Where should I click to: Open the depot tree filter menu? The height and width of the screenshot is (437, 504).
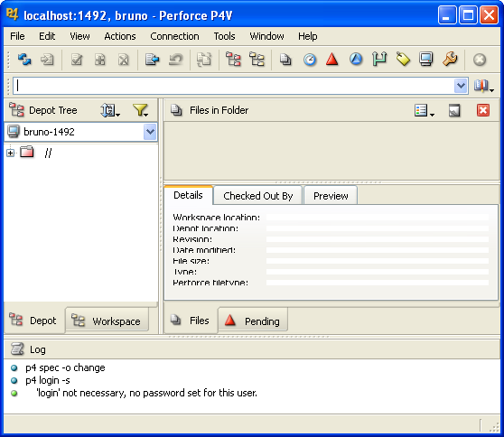(x=141, y=110)
